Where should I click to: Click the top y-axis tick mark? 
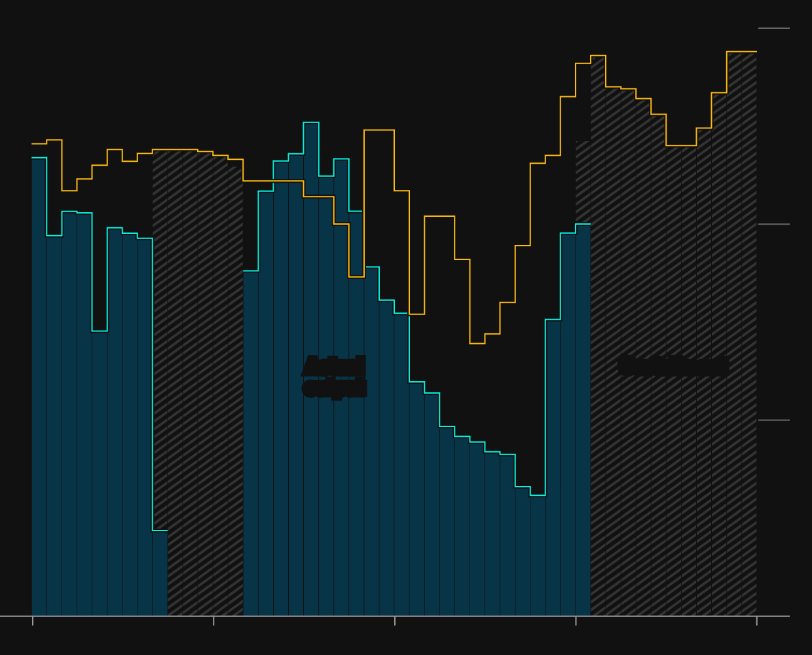coord(773,28)
